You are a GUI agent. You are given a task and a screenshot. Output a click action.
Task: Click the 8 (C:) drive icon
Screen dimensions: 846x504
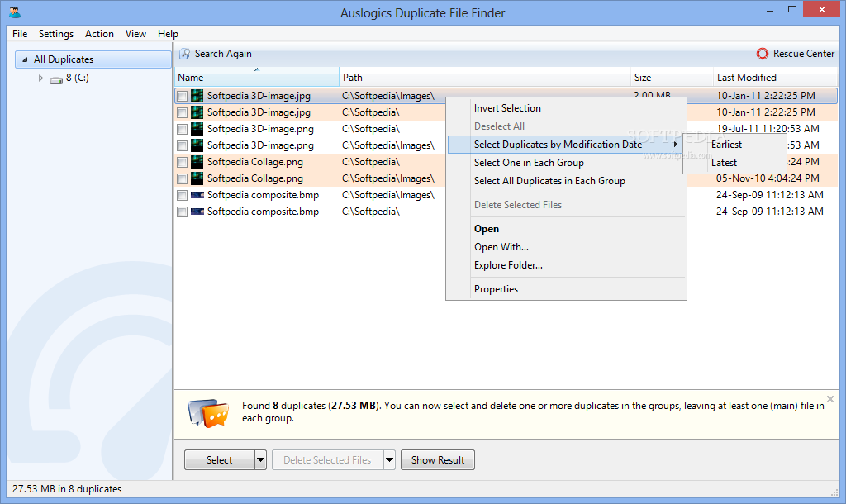click(56, 79)
